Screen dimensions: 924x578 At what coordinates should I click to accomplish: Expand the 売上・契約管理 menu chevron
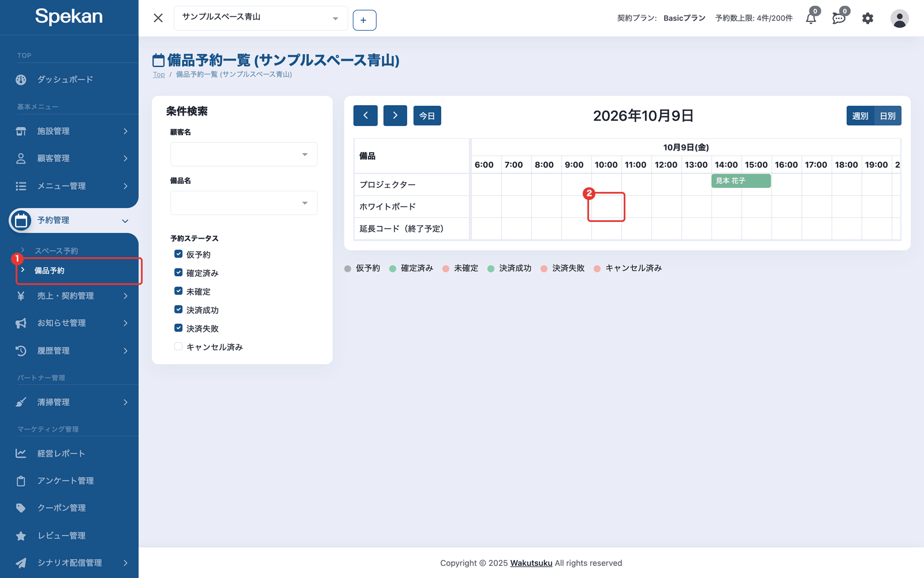[x=125, y=296]
